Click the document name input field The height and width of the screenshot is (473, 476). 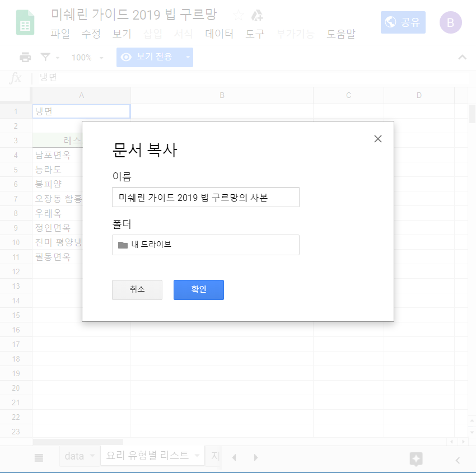click(x=206, y=197)
